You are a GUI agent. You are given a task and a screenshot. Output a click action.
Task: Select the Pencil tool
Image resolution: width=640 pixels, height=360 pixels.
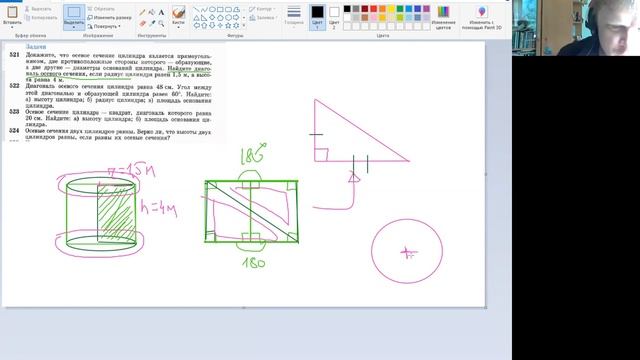click(x=142, y=12)
